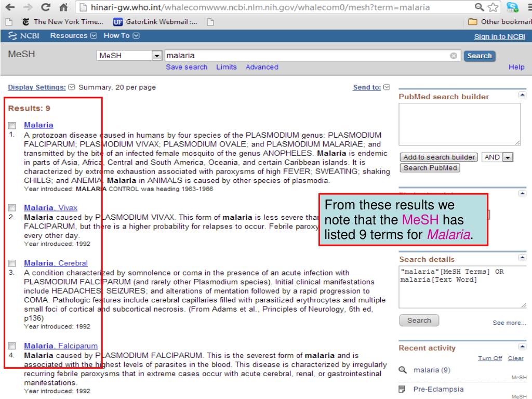This screenshot has width=532, height=399.
Task: Click the Search button next to malaria
Action: (x=479, y=56)
